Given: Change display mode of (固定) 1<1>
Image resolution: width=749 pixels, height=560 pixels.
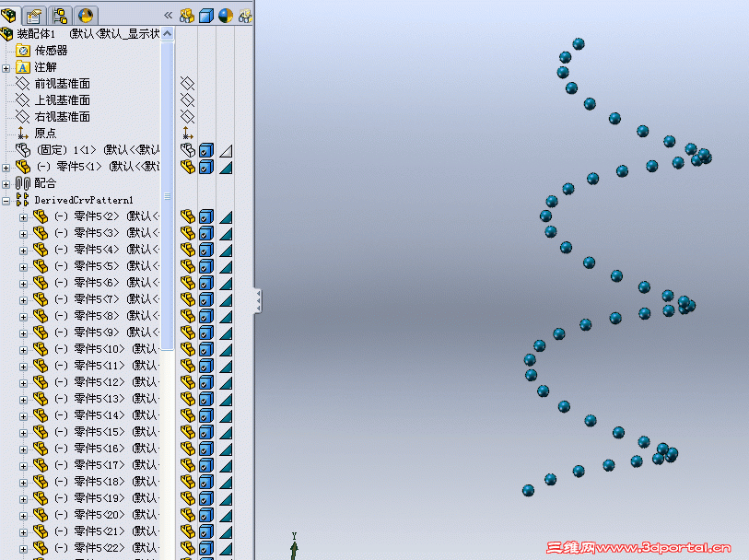Looking at the screenshot, I should [205, 150].
